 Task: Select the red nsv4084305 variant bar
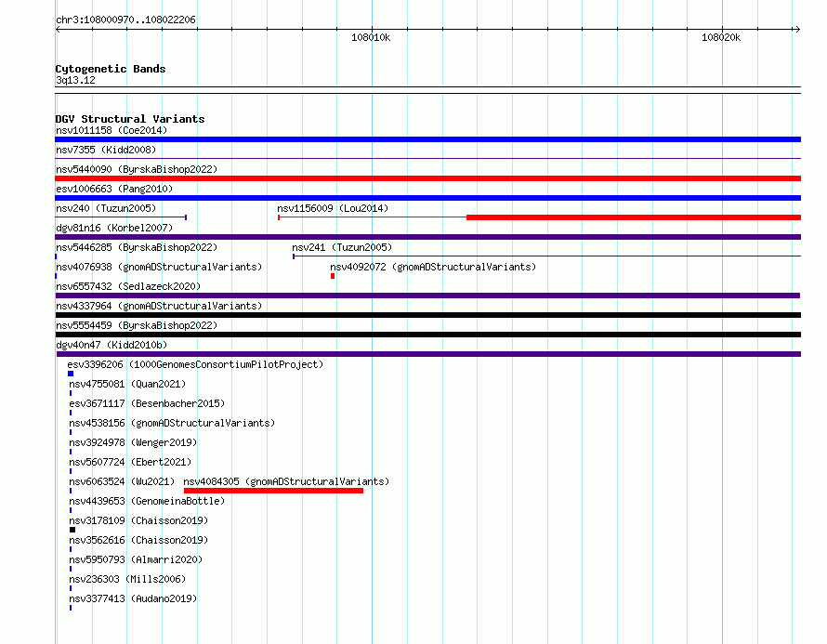pos(273,491)
